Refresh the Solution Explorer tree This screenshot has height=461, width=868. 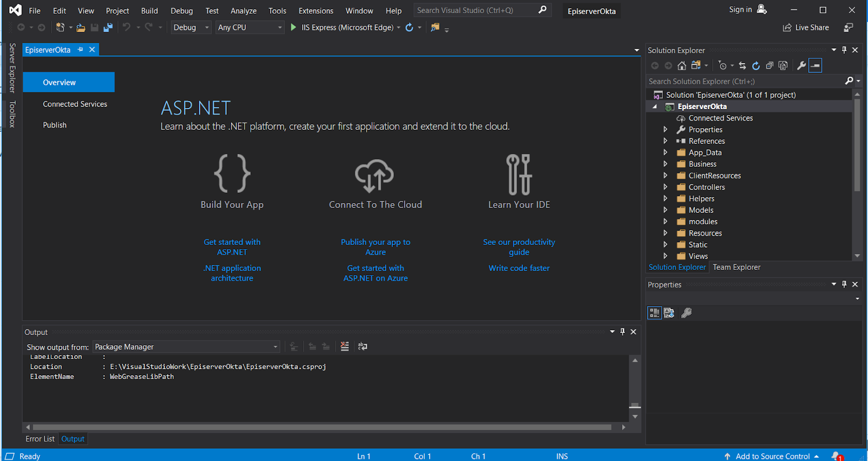pyautogui.click(x=756, y=66)
